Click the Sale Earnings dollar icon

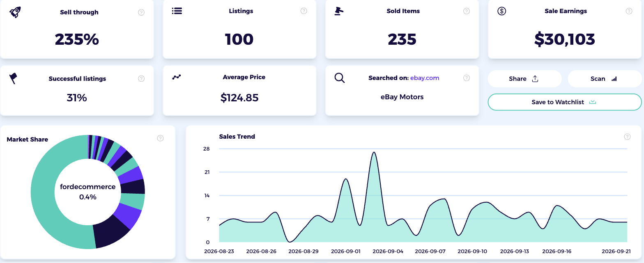coord(501,11)
